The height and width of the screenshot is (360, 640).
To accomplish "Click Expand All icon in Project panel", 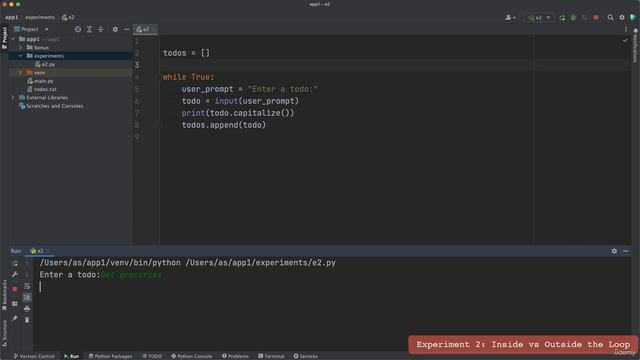I will (89, 29).
